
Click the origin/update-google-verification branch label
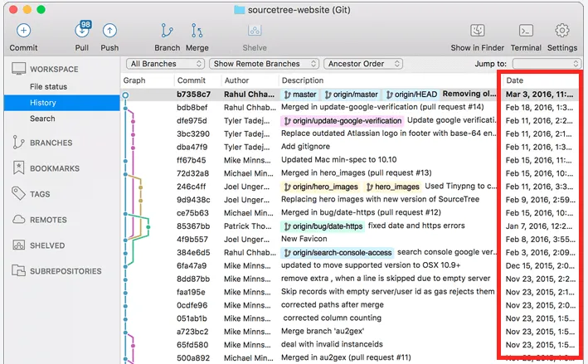(343, 120)
